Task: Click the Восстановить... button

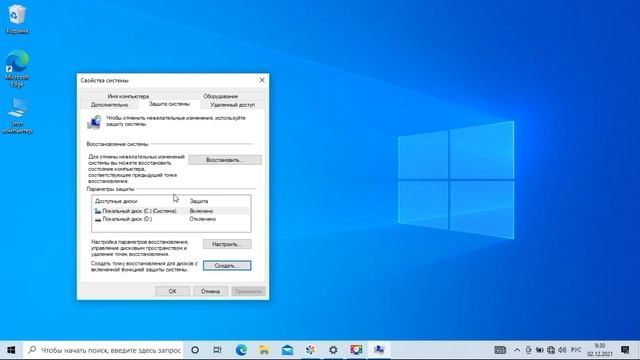Action: tap(225, 160)
